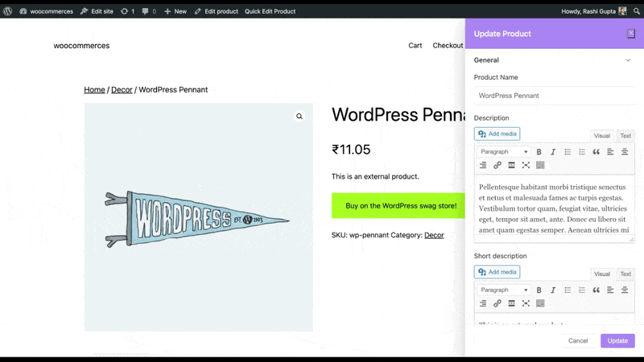
Task: Open the woocommerces site title link
Action: click(x=81, y=46)
